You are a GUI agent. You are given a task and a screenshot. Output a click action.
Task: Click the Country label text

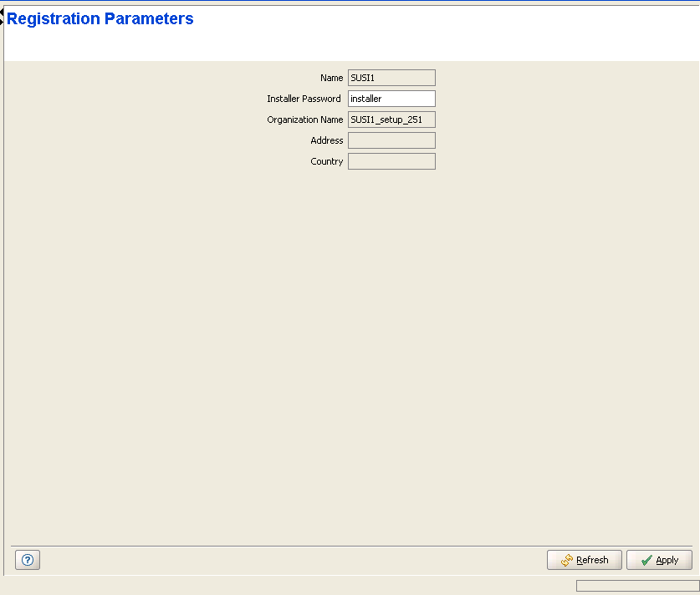click(x=326, y=161)
